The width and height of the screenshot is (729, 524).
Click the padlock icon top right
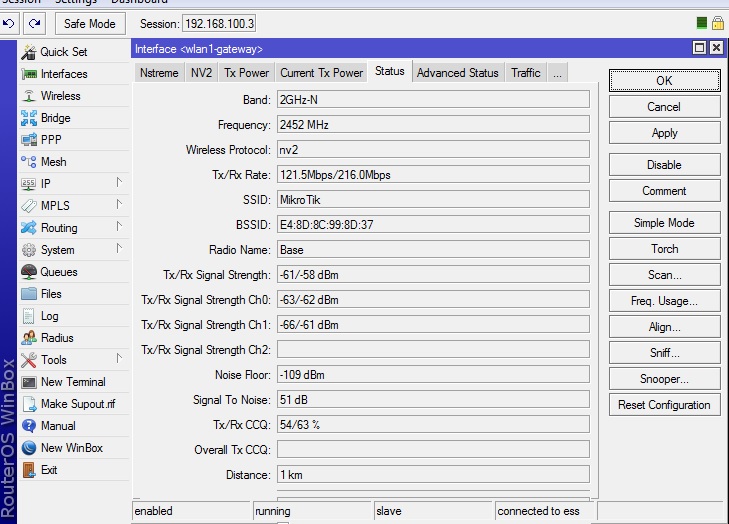(718, 23)
